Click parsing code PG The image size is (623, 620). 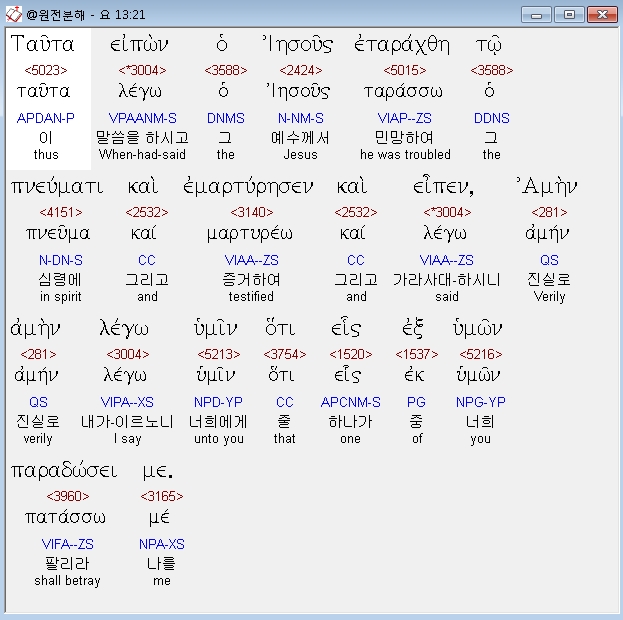pos(416,402)
